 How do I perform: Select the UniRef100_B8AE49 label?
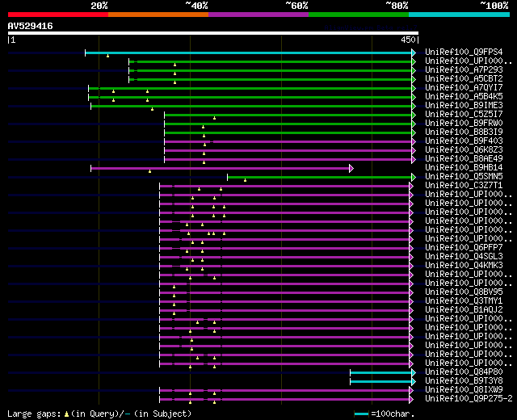tap(464, 158)
